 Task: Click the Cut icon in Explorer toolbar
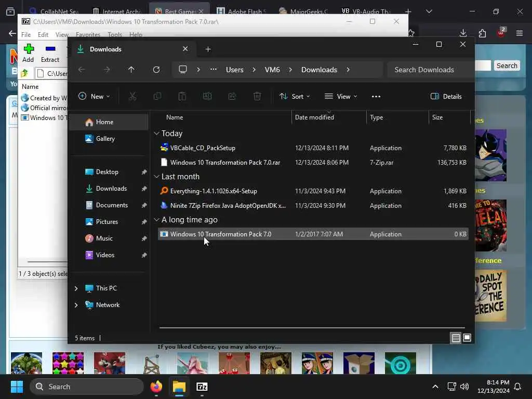[132, 96]
